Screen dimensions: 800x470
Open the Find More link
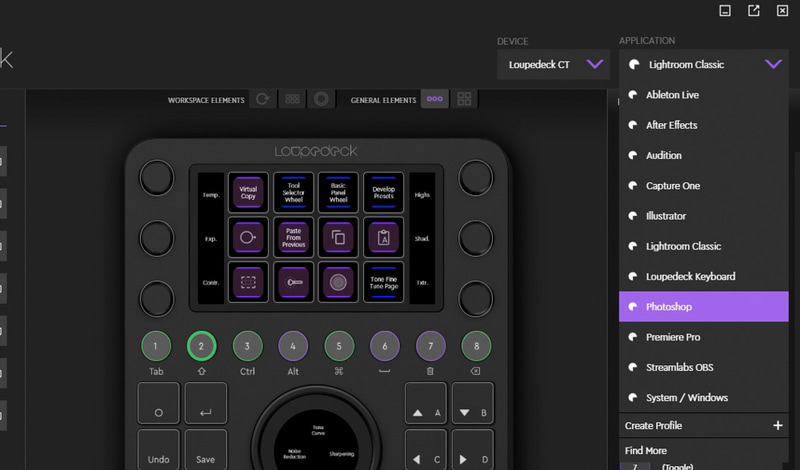(x=646, y=451)
